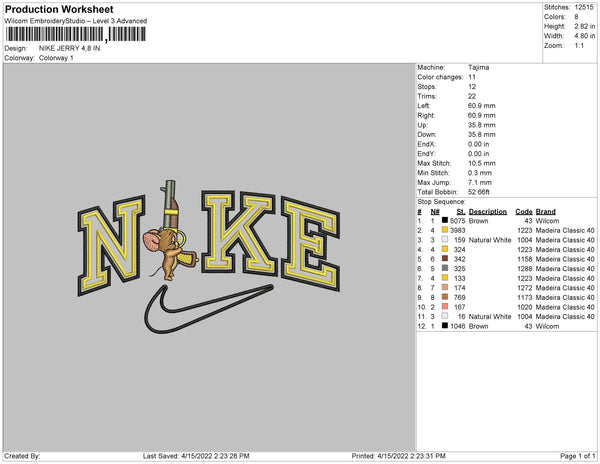The height and width of the screenshot is (464, 600).
Task: Click the "Description" column header
Action: pyautogui.click(x=488, y=212)
